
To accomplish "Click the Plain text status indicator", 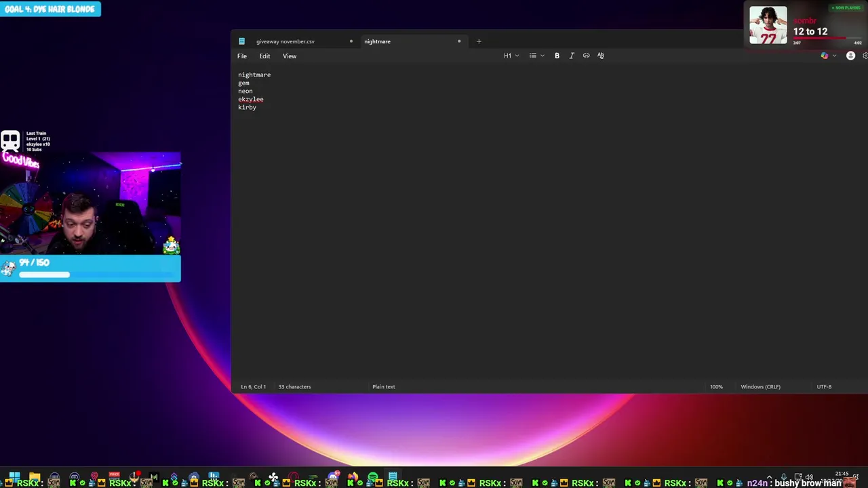I will [384, 386].
